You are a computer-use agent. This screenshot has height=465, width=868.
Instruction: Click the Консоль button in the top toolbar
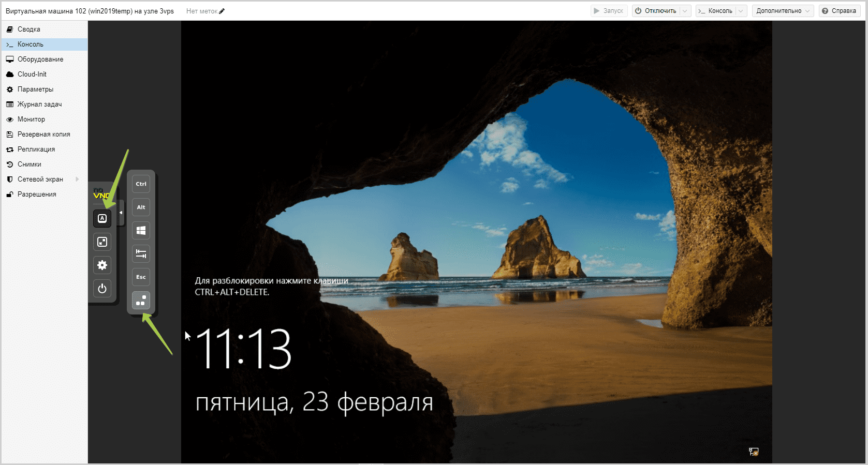(x=716, y=11)
